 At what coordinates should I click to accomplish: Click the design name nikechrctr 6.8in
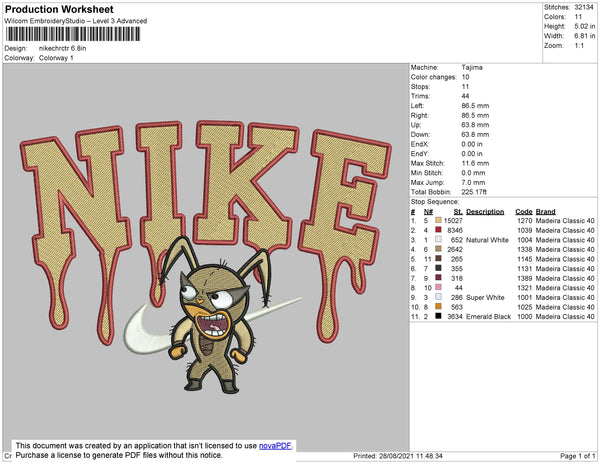62,48
